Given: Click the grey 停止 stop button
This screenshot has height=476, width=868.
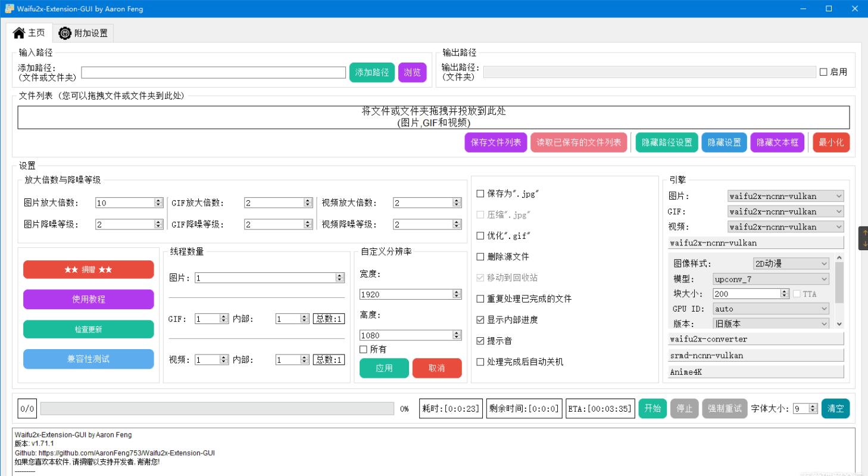Looking at the screenshot, I should tap(684, 409).
